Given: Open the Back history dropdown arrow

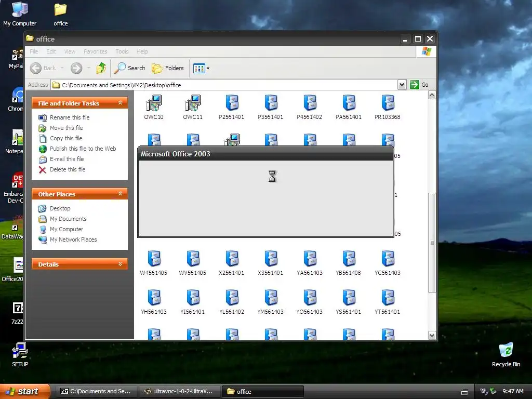Looking at the screenshot, I should pos(62,68).
